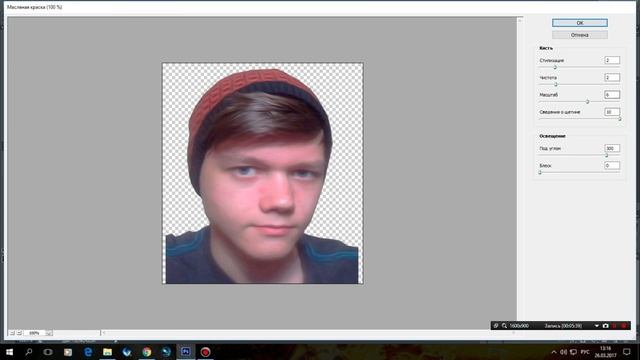Click the recorder 1600x900 resolution text
The width and height of the screenshot is (640, 360).
(x=519, y=326)
